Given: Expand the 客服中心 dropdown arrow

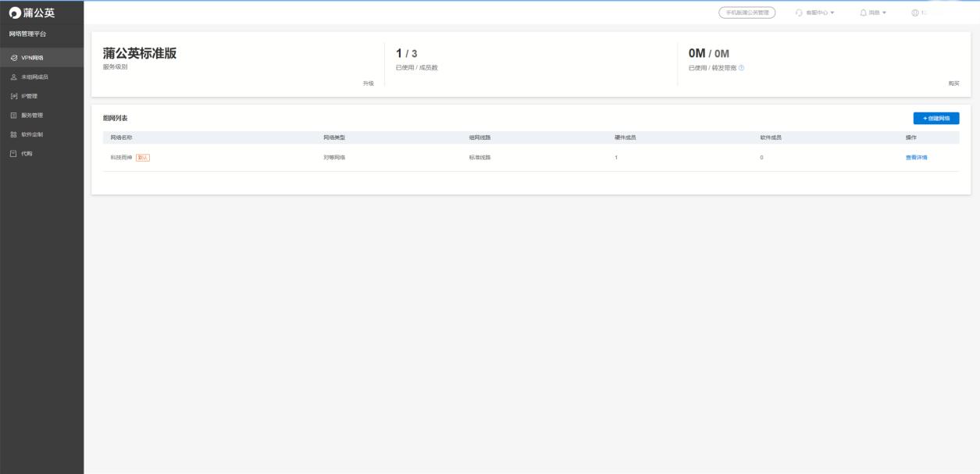Looking at the screenshot, I should tap(832, 13).
